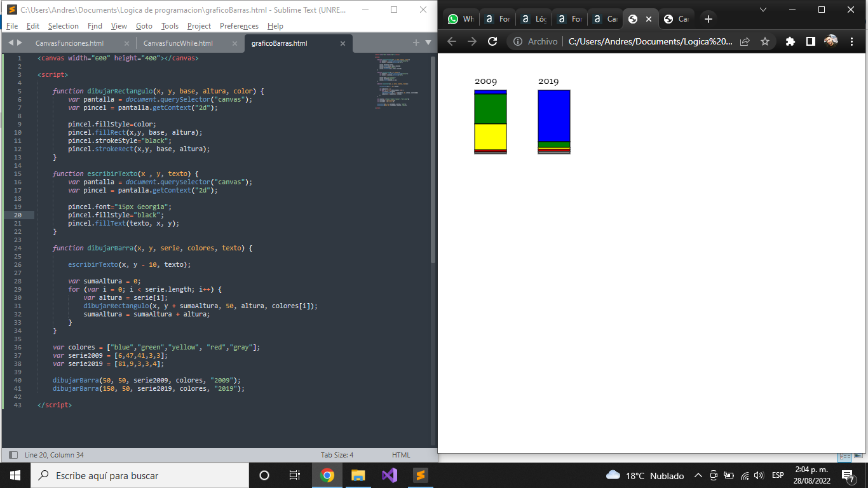868x488 pixels.
Task: Open Sublime Text from taskbar
Action: [421, 475]
